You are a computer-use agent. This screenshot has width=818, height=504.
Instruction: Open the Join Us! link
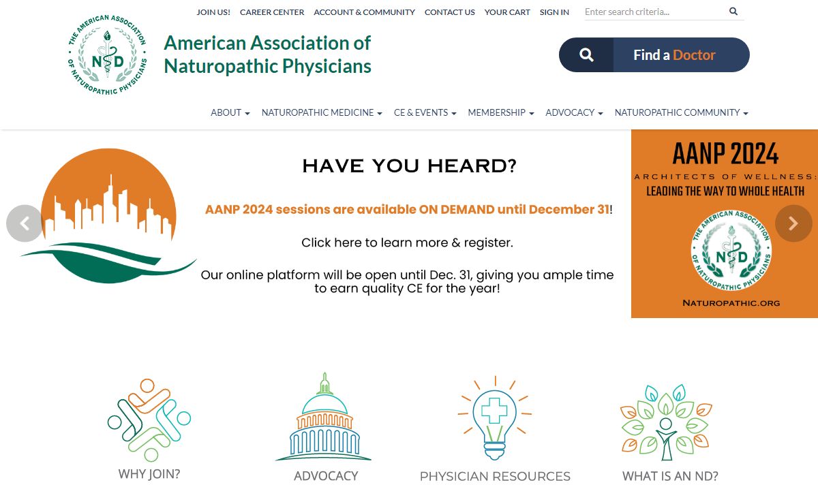pos(213,12)
